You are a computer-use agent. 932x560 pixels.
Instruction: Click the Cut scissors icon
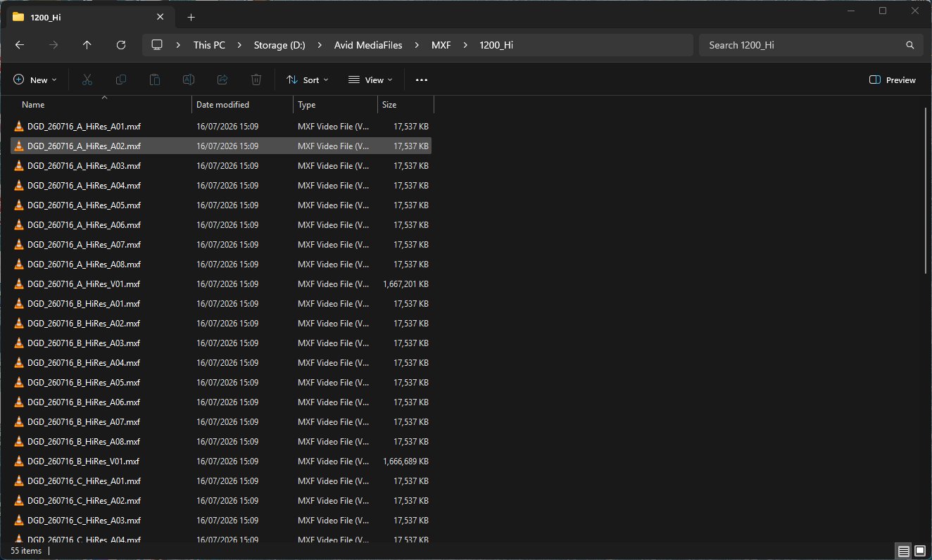(87, 80)
